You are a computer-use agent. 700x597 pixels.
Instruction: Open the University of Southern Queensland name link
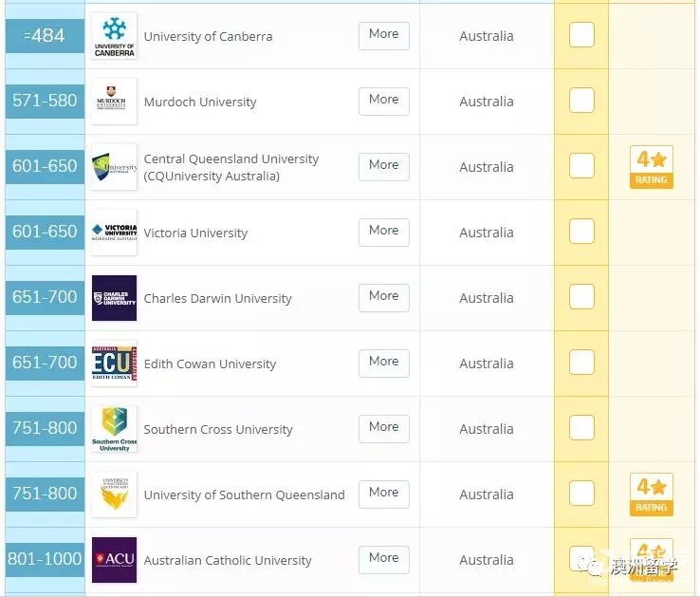click(244, 494)
